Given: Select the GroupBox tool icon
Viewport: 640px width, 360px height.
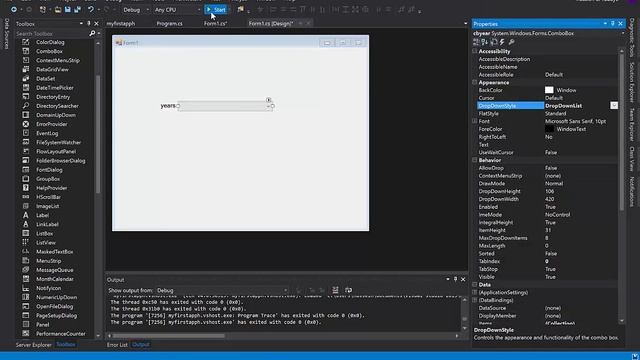Looking at the screenshot, I should click(26, 179).
